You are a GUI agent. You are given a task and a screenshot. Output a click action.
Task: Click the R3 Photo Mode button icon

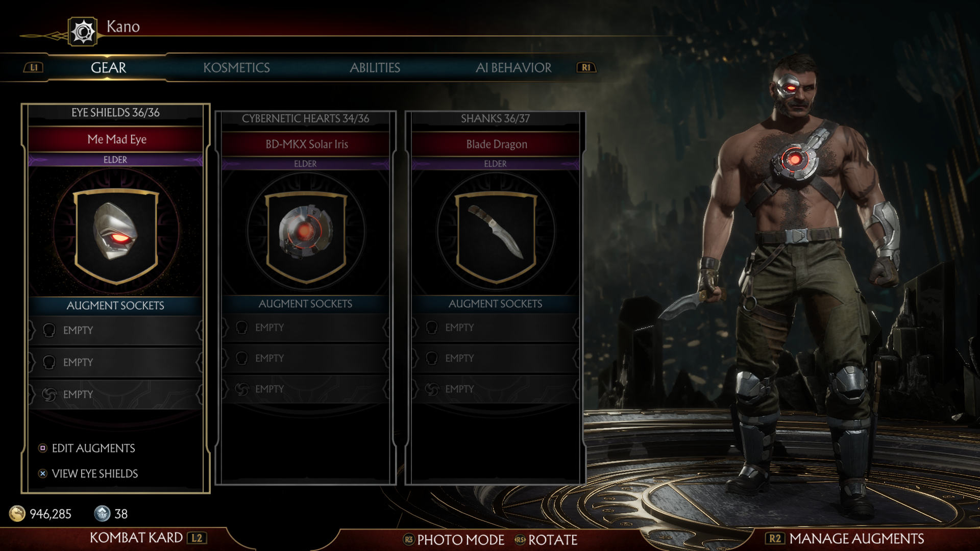pos(408,540)
